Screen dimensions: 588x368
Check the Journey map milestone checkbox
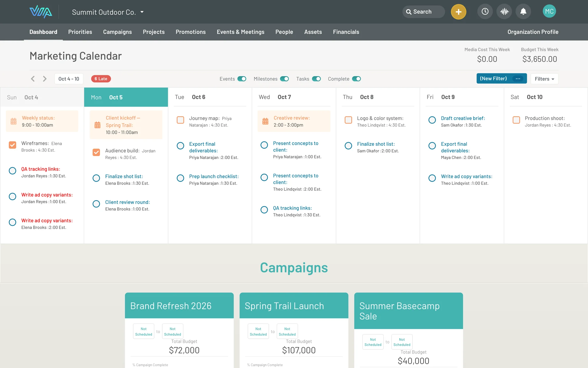point(180,120)
